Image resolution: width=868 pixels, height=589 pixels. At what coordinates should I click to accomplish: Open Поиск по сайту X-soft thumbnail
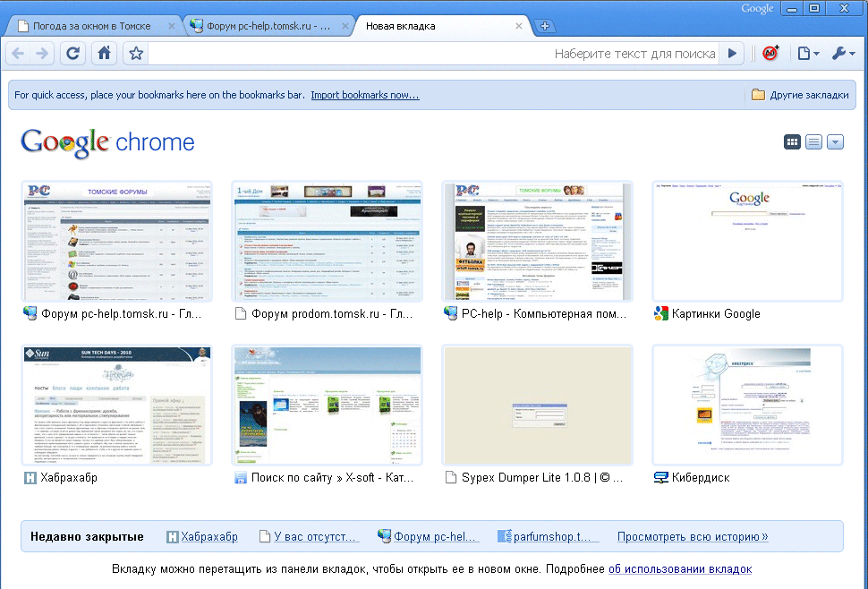click(328, 405)
